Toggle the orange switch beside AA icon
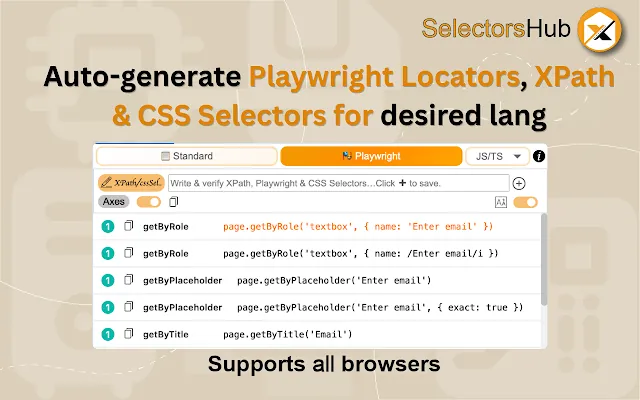 coord(525,202)
